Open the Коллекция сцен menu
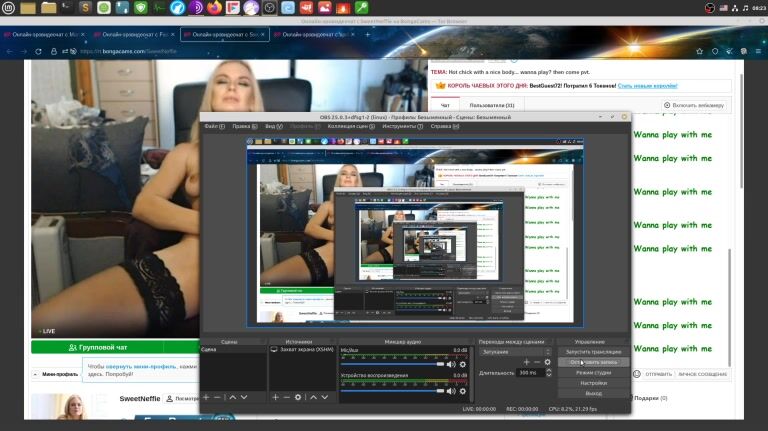The width and height of the screenshot is (768, 431). point(348,127)
